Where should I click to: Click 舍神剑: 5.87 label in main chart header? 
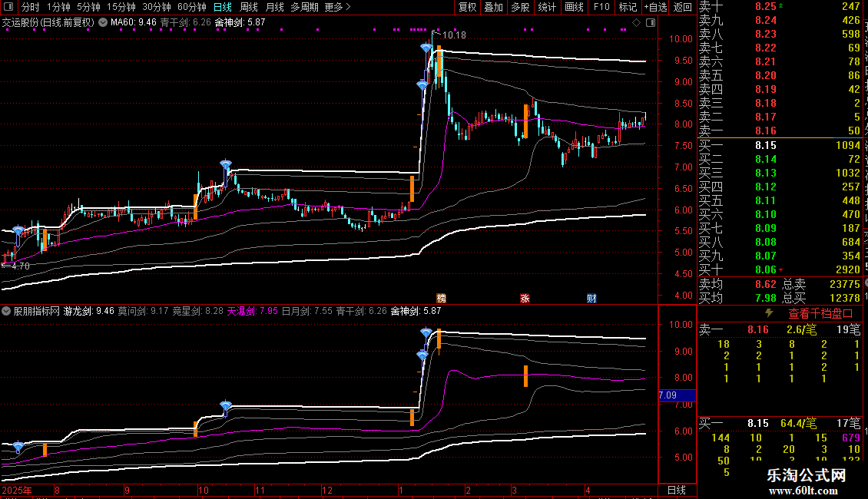[x=240, y=23]
